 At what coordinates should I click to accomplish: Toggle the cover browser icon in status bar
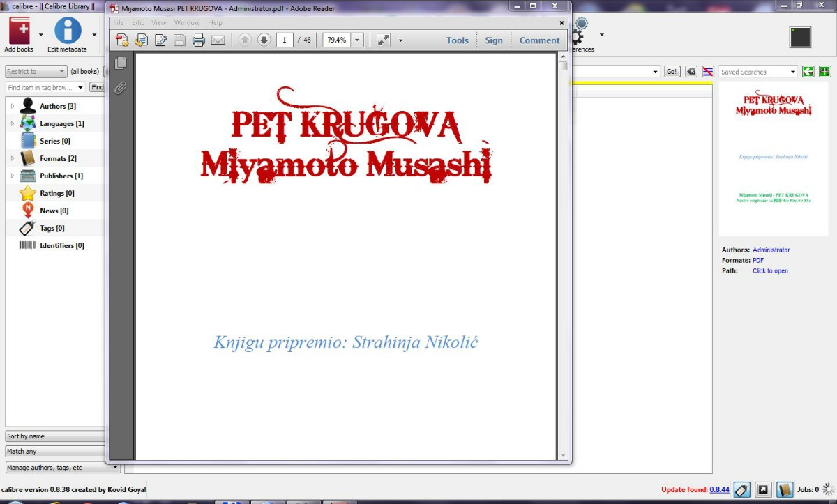tap(764, 490)
